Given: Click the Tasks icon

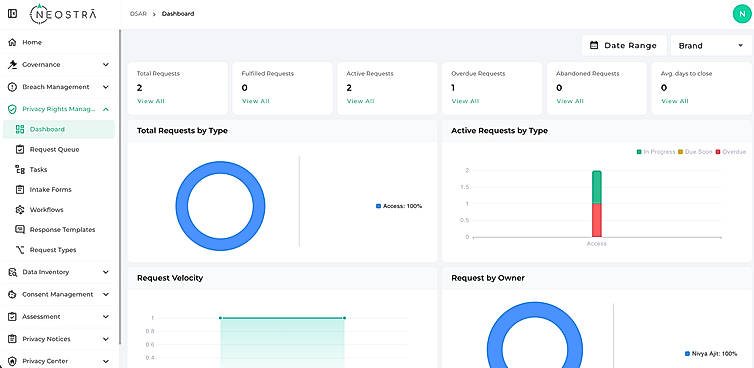Looking at the screenshot, I should (x=20, y=169).
